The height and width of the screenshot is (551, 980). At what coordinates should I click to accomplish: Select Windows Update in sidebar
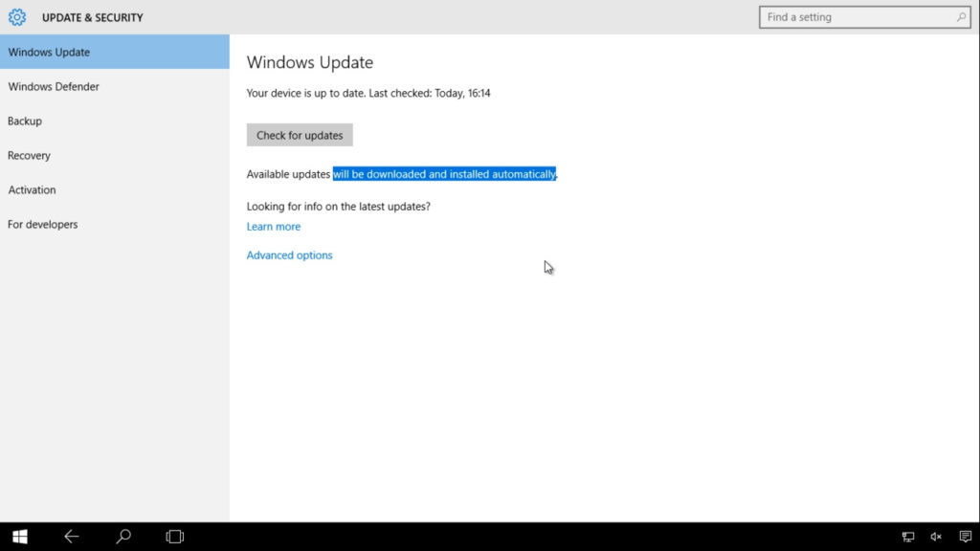[x=115, y=52]
